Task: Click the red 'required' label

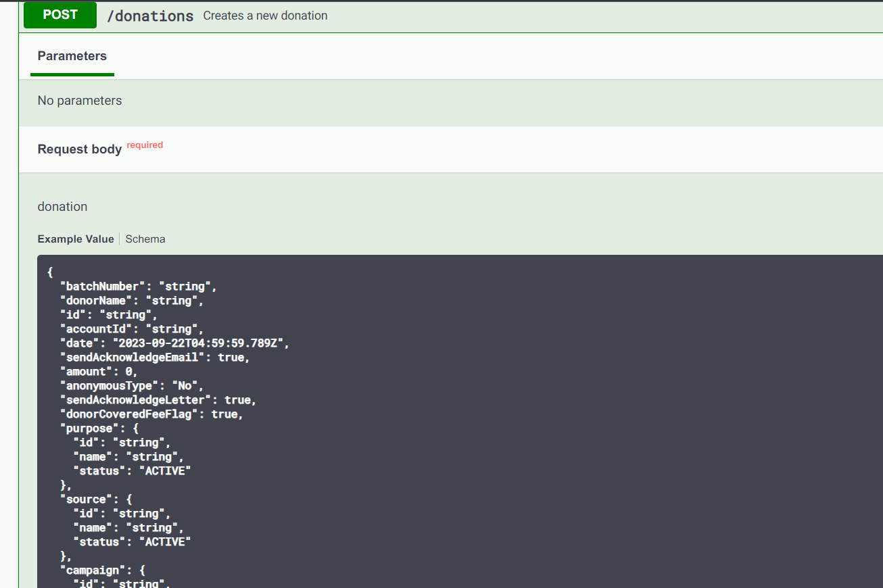Action: 145,145
